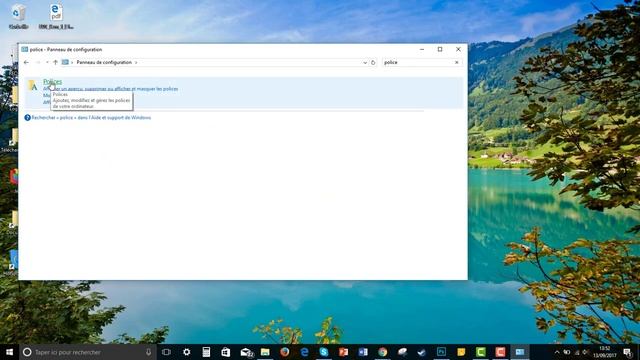Screen dimensions: 640x360
Task: Launch Google Chrome from the taskbar
Action: [383, 352]
